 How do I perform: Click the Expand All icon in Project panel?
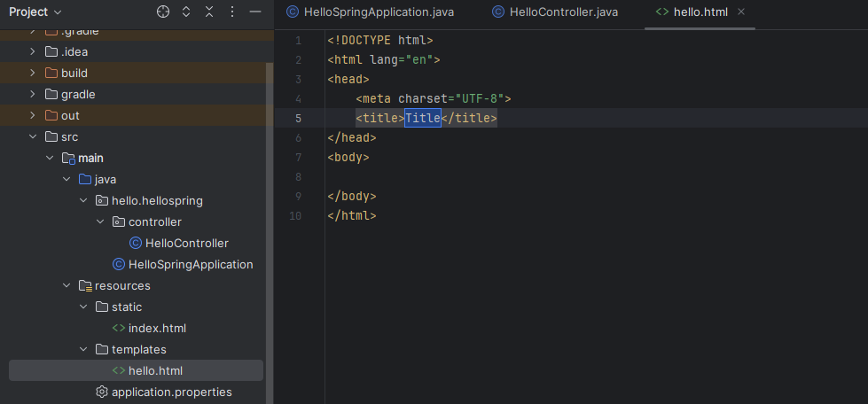(186, 12)
